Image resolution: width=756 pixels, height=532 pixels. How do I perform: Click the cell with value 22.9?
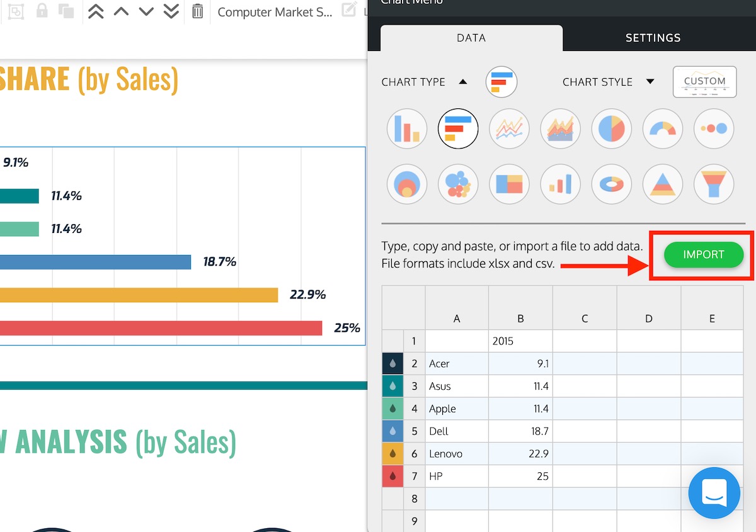tap(520, 454)
